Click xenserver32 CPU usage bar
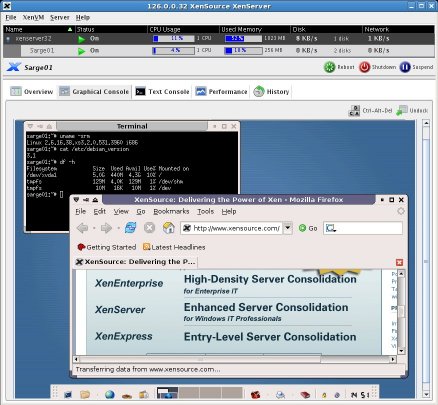The height and width of the screenshot is (405, 438). [x=173, y=39]
